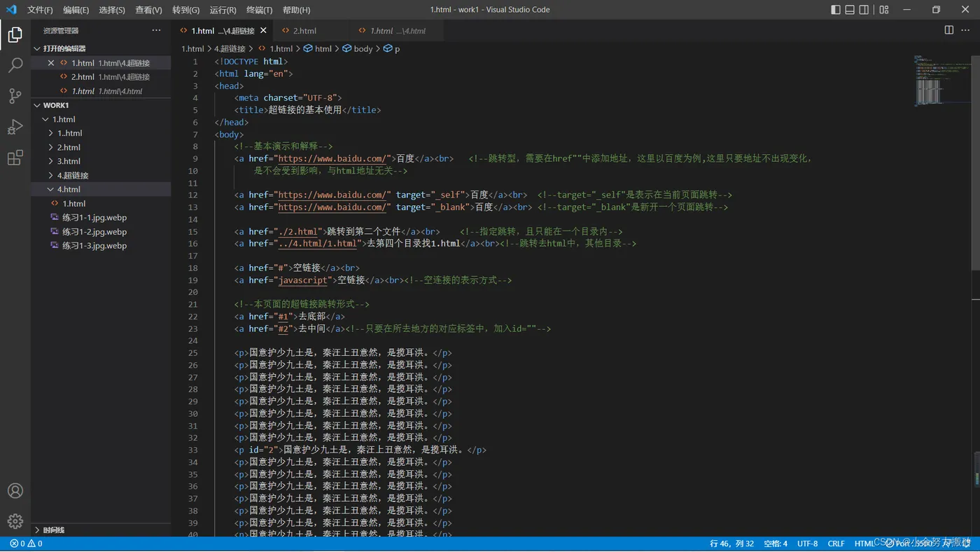This screenshot has height=552, width=980.
Task: Open the 转到(G) menu
Action: (185, 10)
